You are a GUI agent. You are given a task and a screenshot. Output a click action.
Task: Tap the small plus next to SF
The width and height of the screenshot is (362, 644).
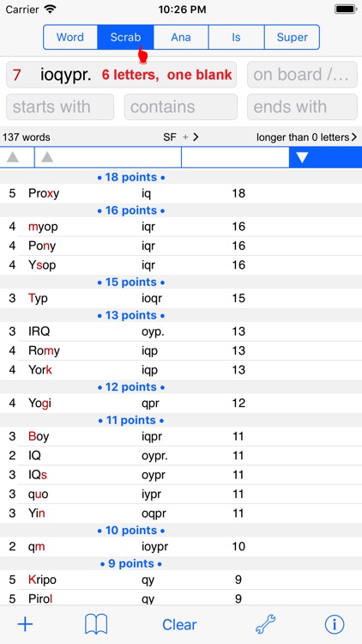185,137
